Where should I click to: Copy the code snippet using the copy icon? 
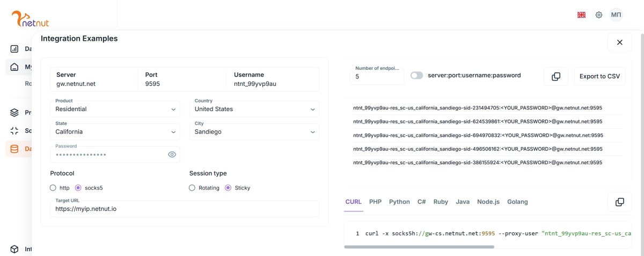(620, 202)
